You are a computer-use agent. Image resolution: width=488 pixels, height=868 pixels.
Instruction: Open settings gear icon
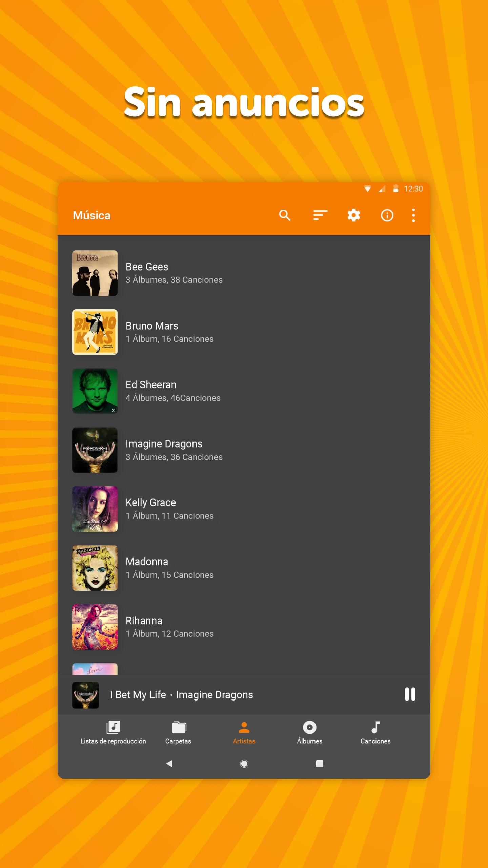(x=354, y=215)
